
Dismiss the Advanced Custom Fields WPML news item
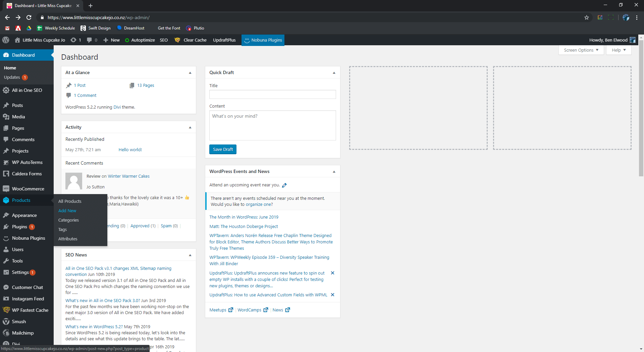[332, 295]
